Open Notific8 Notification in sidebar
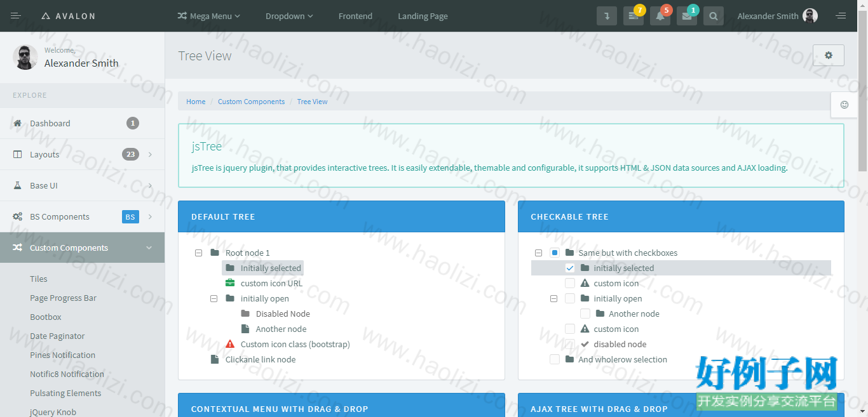Viewport: 868px width, 417px height. pyautogui.click(x=67, y=374)
